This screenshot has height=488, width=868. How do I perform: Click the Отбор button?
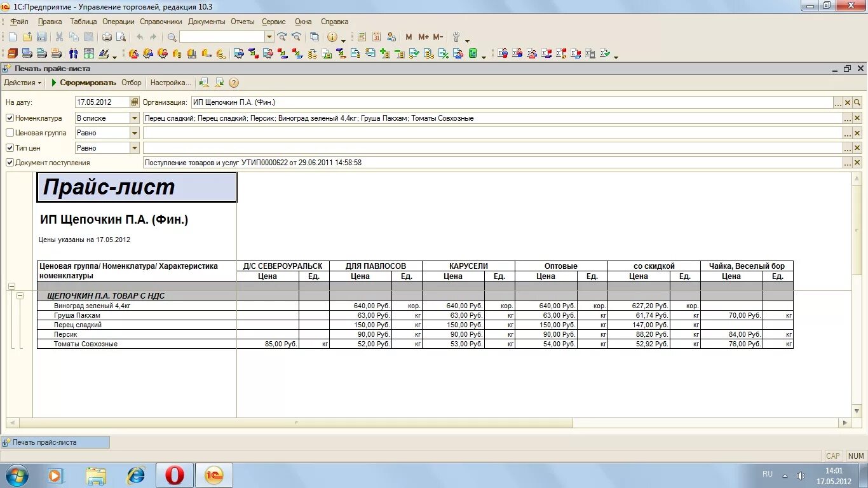pyautogui.click(x=132, y=83)
